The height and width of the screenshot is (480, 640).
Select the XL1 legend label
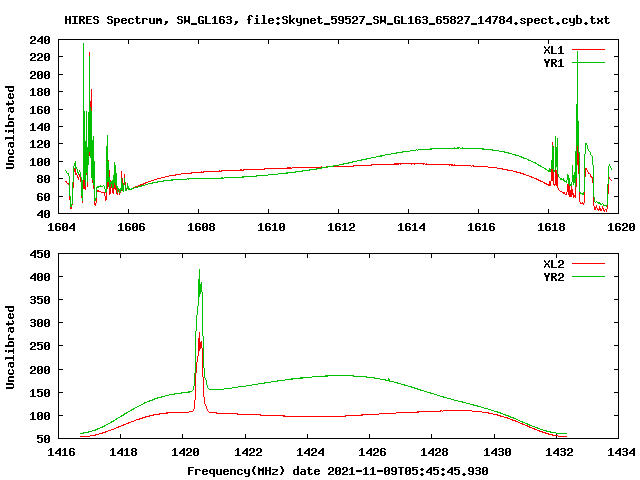pos(553,50)
